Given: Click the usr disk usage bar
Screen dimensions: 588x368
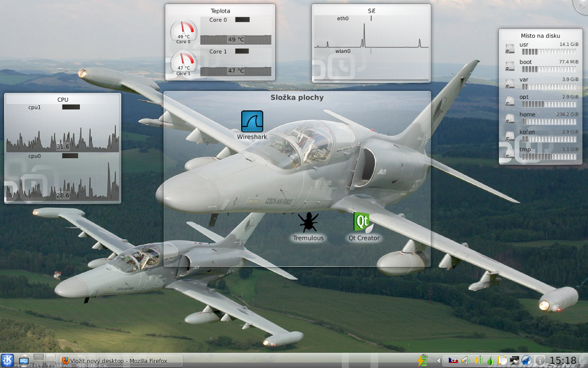Looking at the screenshot, I should 549,51.
